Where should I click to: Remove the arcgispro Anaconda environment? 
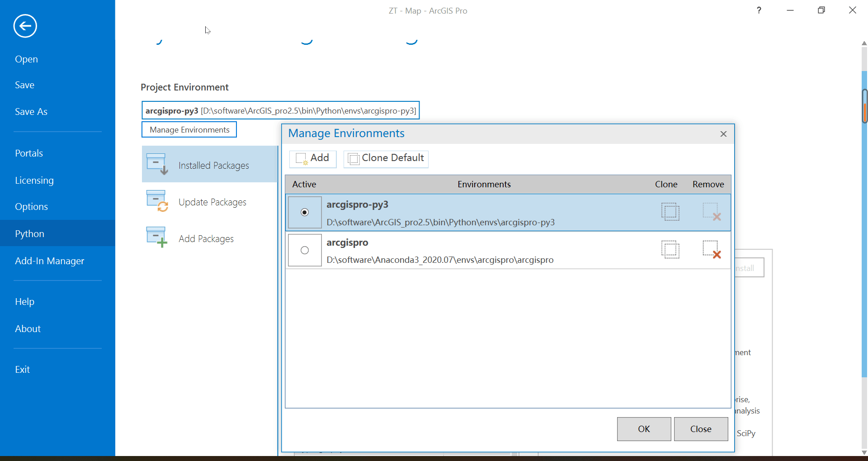click(712, 249)
